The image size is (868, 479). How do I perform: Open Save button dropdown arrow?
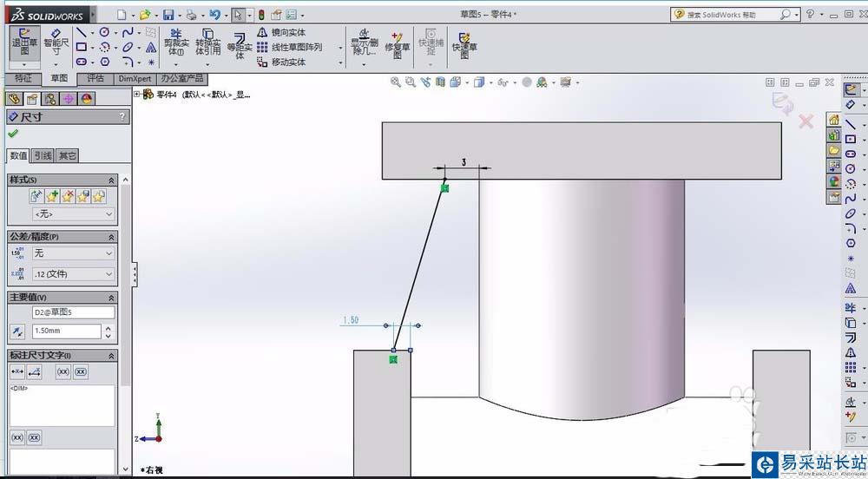coord(180,15)
